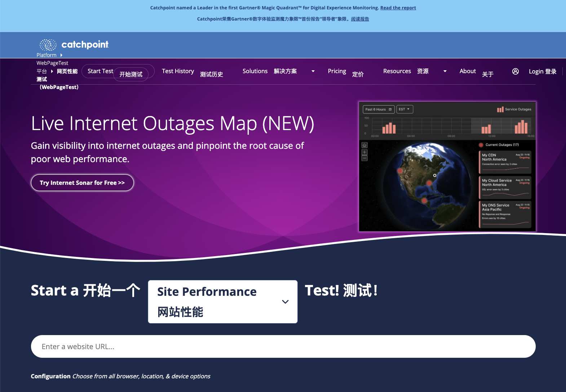Screen dimensions: 566x392
Task: Click the Service Outages chart icon
Action: pyautogui.click(x=500, y=109)
